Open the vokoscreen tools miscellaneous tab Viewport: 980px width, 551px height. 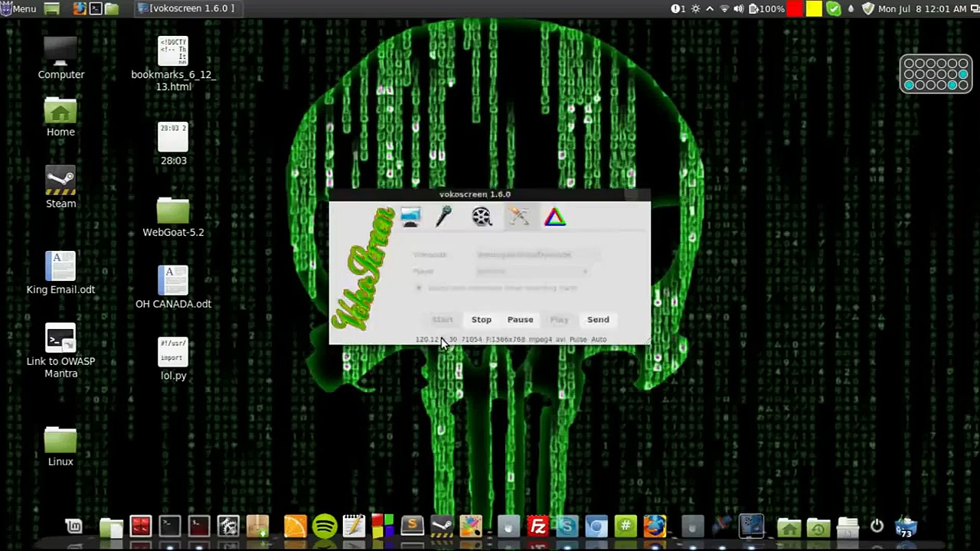[519, 217]
